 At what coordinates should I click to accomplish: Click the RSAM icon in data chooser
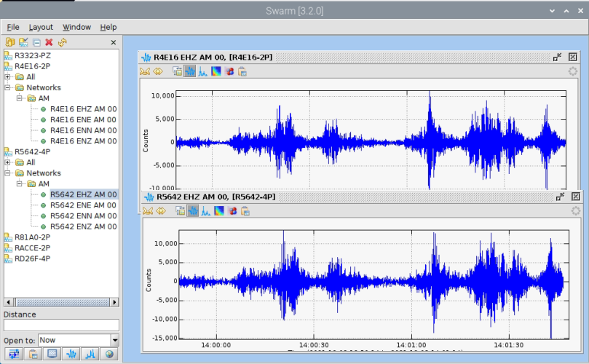(91, 355)
